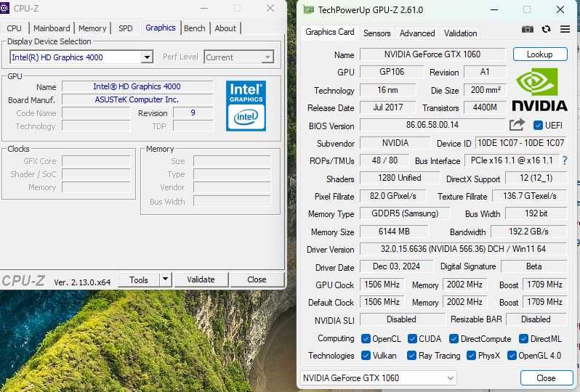Toggle the Ray Tracing checkbox
This screenshot has height=392, width=580.
(411, 356)
